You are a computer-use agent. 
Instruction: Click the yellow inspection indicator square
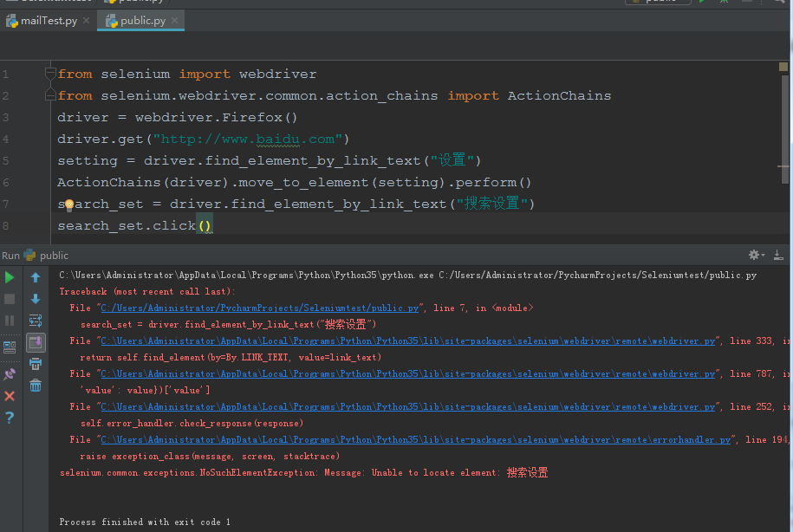[783, 67]
